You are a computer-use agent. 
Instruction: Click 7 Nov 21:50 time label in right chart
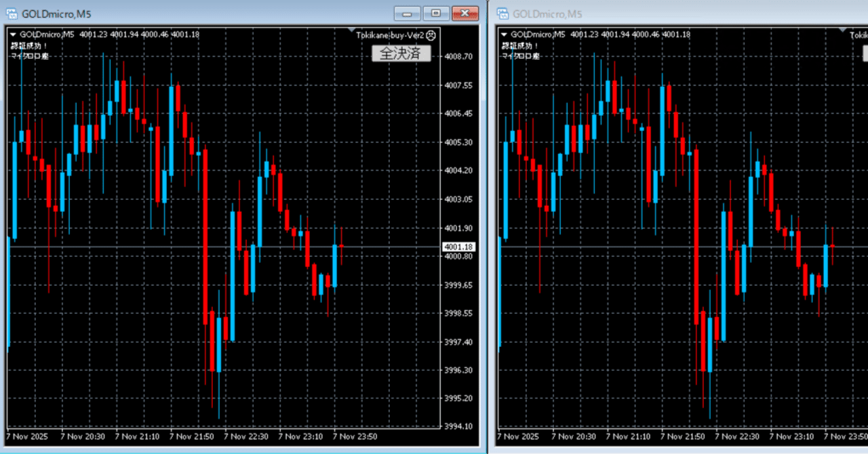[x=683, y=437]
